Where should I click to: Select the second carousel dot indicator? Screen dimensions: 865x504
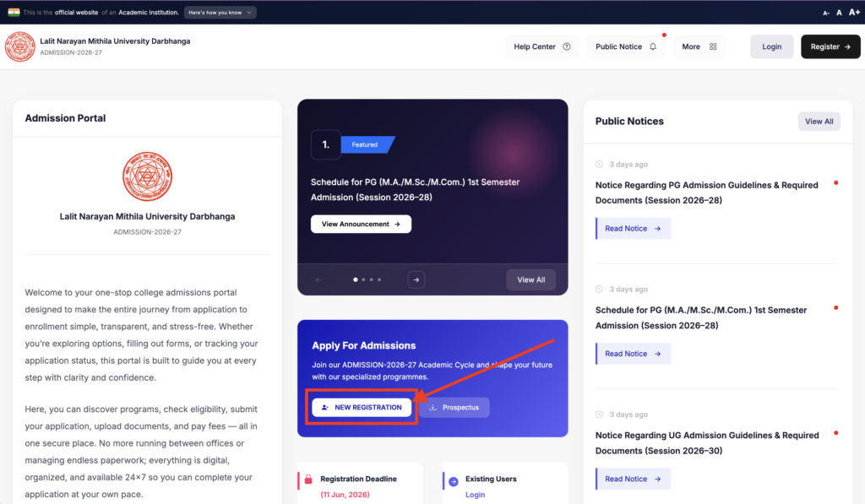coord(363,279)
